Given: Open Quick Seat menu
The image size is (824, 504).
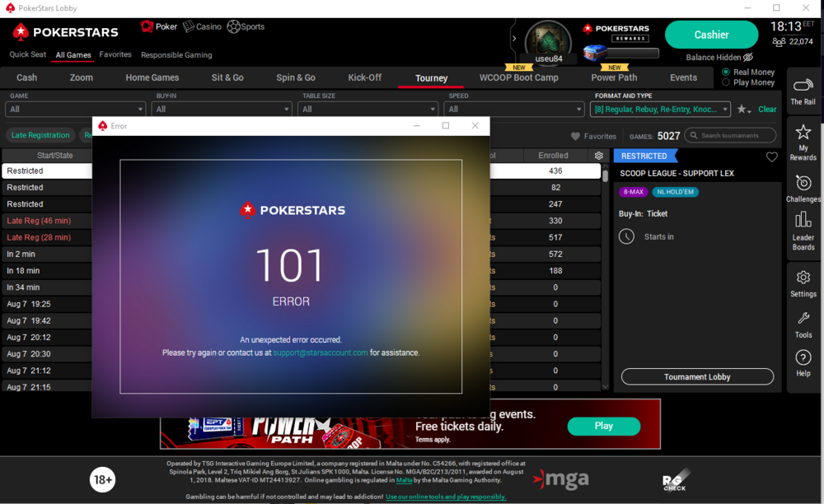Looking at the screenshot, I should [27, 54].
